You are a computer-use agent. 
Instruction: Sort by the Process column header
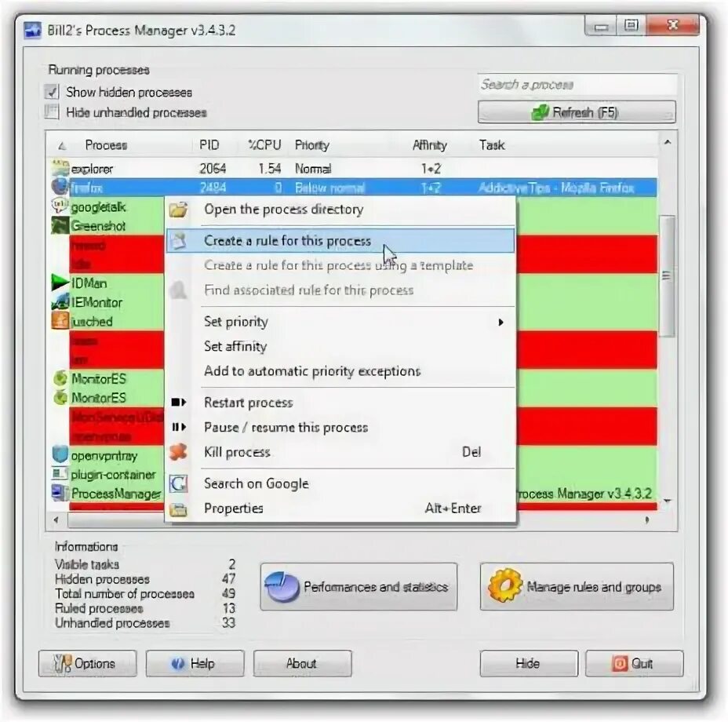pos(106,145)
